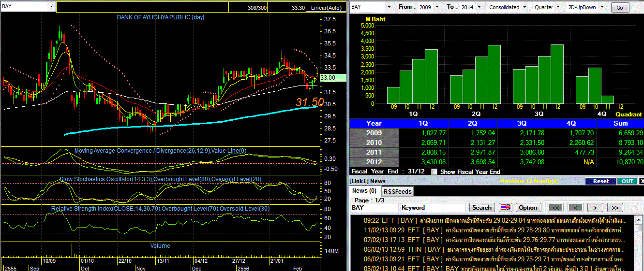Click the Go button
Image resolution: width=644 pixels, height=271 pixels.
(x=620, y=8)
